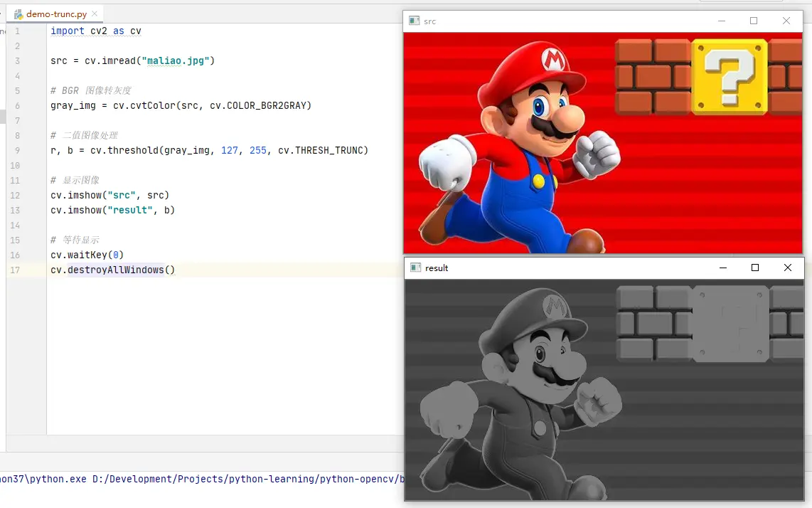Click the cv.waitKey(0) line
The height and width of the screenshot is (508, 812).
point(87,255)
